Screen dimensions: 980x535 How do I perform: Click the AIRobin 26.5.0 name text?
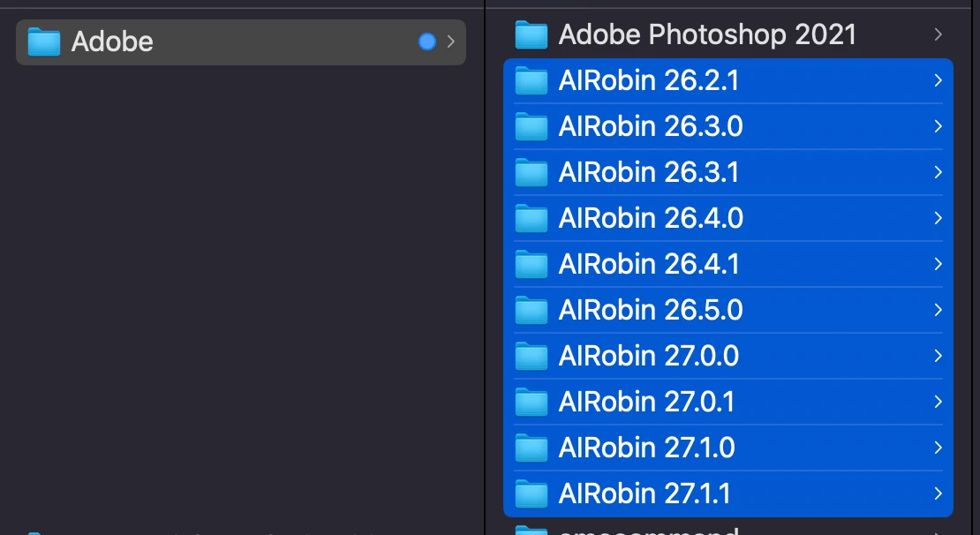click(x=651, y=310)
